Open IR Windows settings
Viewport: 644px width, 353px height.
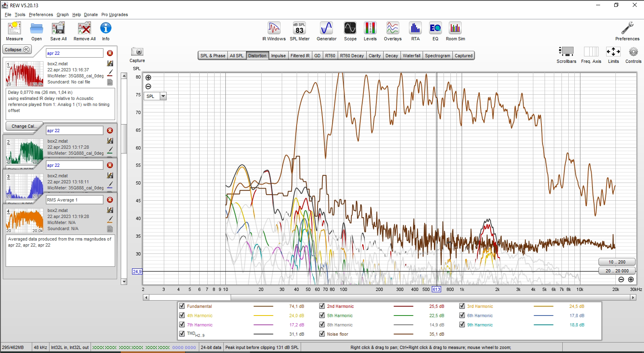pos(274,31)
